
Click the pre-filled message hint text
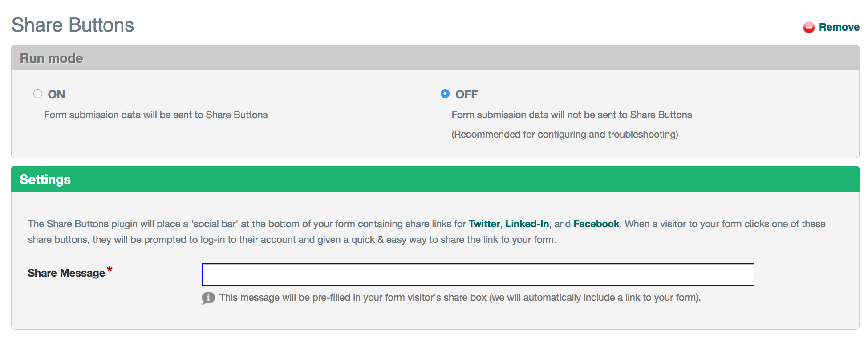click(460, 298)
